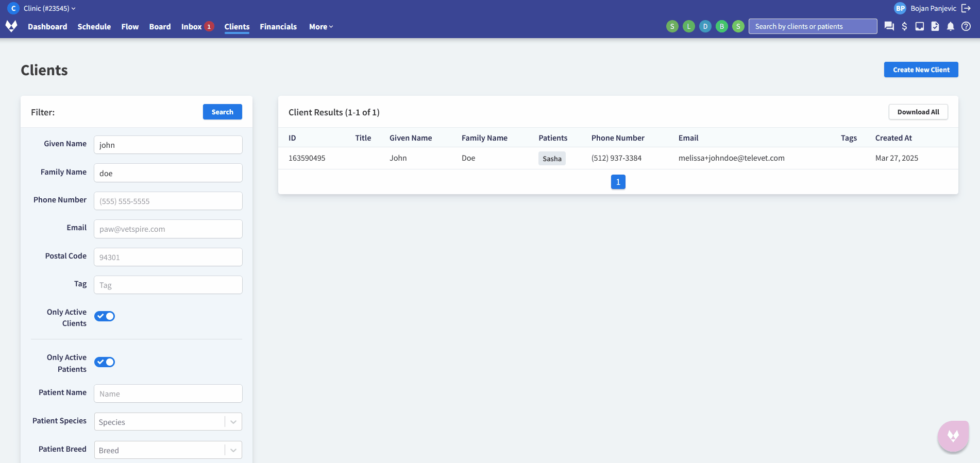Open the Financials section
The height and width of the screenshot is (463, 980).
278,27
